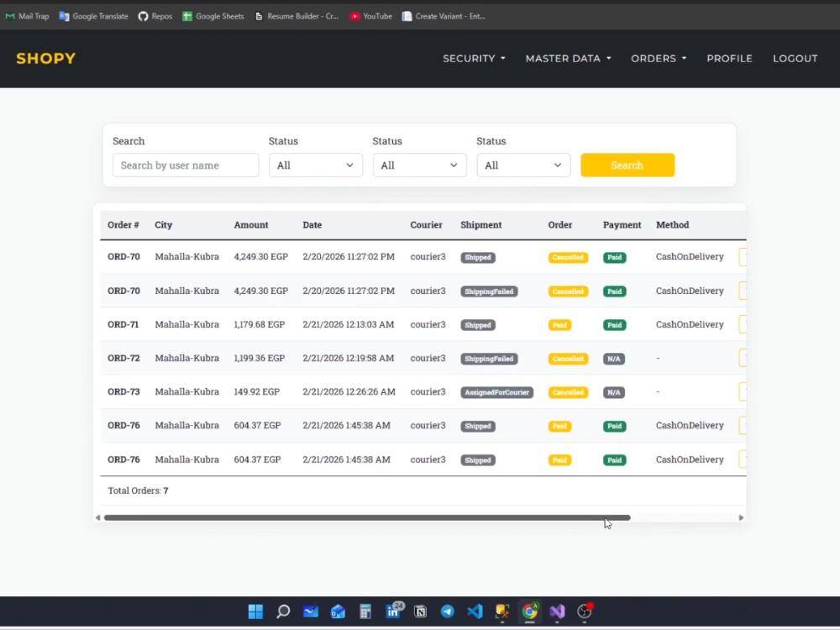840x630 pixels.
Task: Click CashOnDelivery in the ORD-71 row
Action: coord(690,324)
